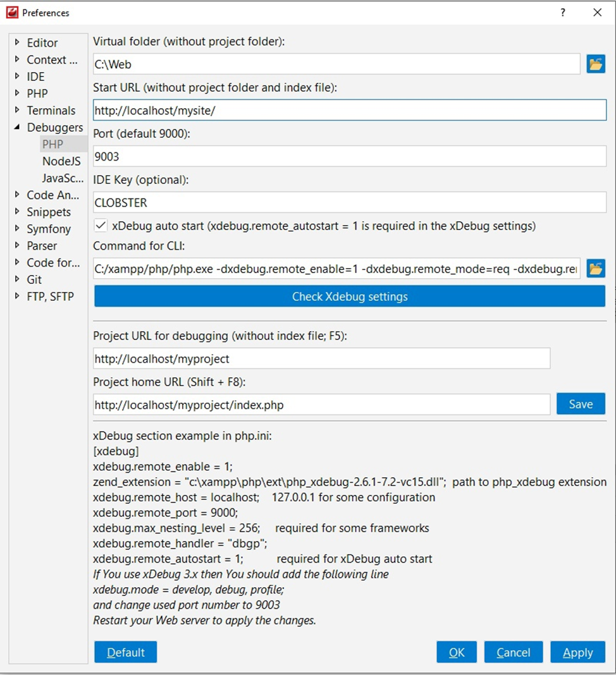Open the Editor preferences category
This screenshot has height=675, width=616.
(x=42, y=42)
